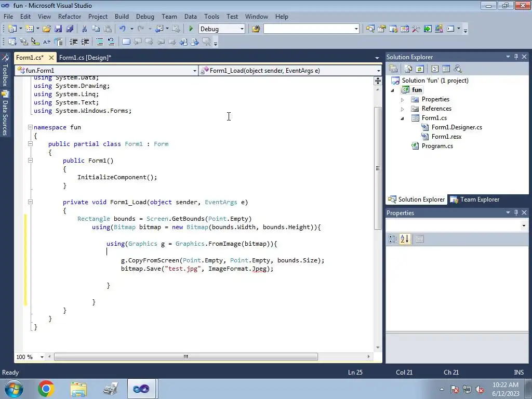
Task: Click the Start Page toolbar icon
Action: pyautogui.click(x=428, y=29)
